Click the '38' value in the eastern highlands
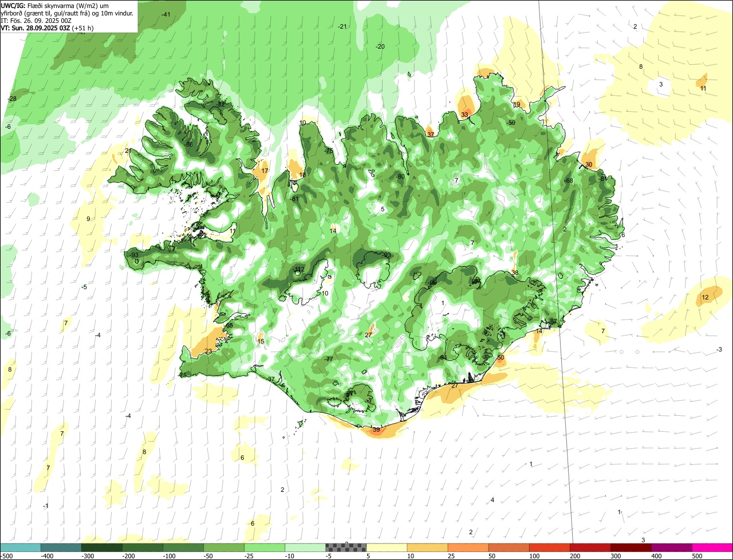The image size is (733, 560). 514,273
